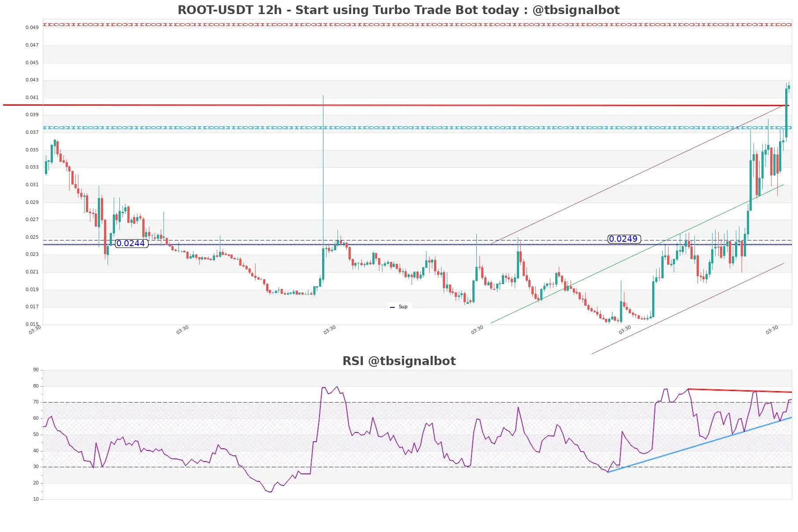Click the 0.047 price axis label
798x532 pixels.
click(32, 45)
